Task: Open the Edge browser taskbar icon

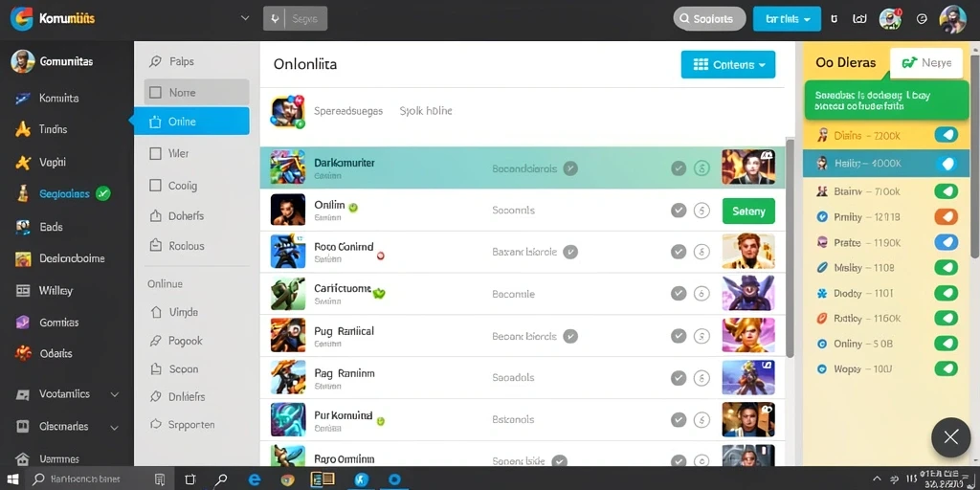Action: click(255, 479)
